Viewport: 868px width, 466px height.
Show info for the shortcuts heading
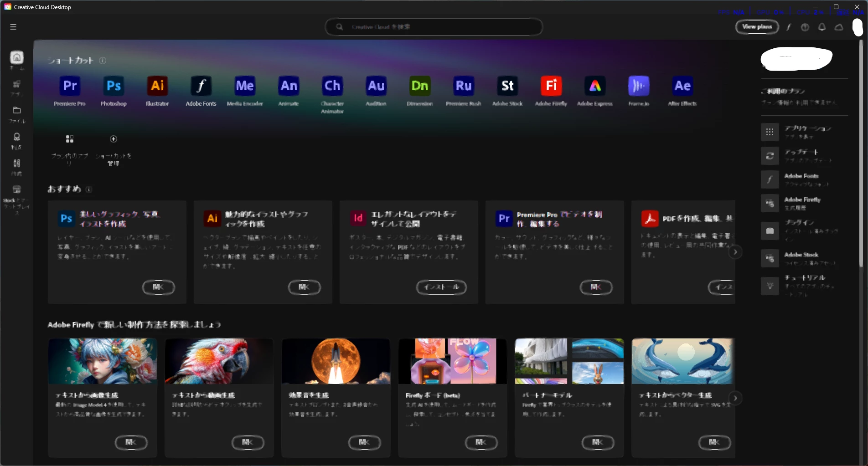point(103,61)
